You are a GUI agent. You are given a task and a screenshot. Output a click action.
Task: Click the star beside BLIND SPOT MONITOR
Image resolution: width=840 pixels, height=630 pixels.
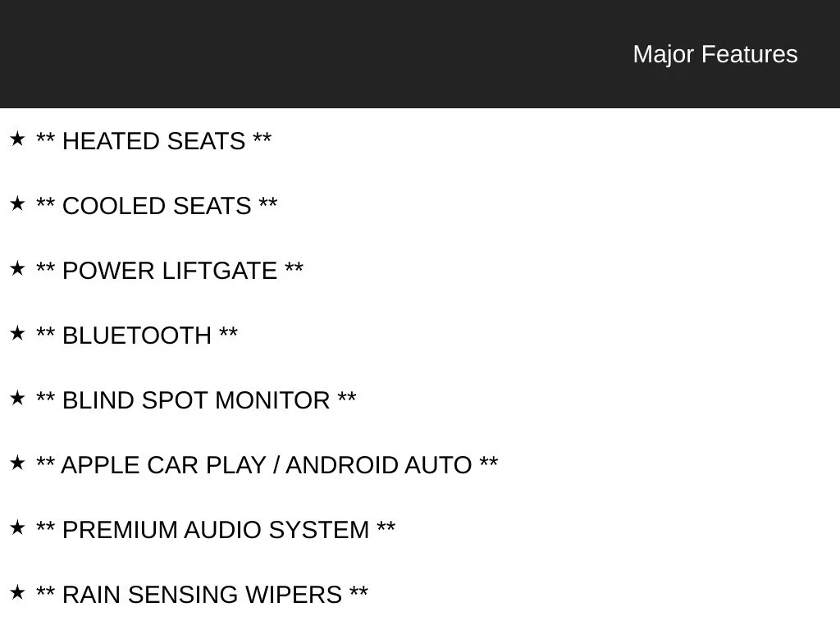tap(17, 399)
